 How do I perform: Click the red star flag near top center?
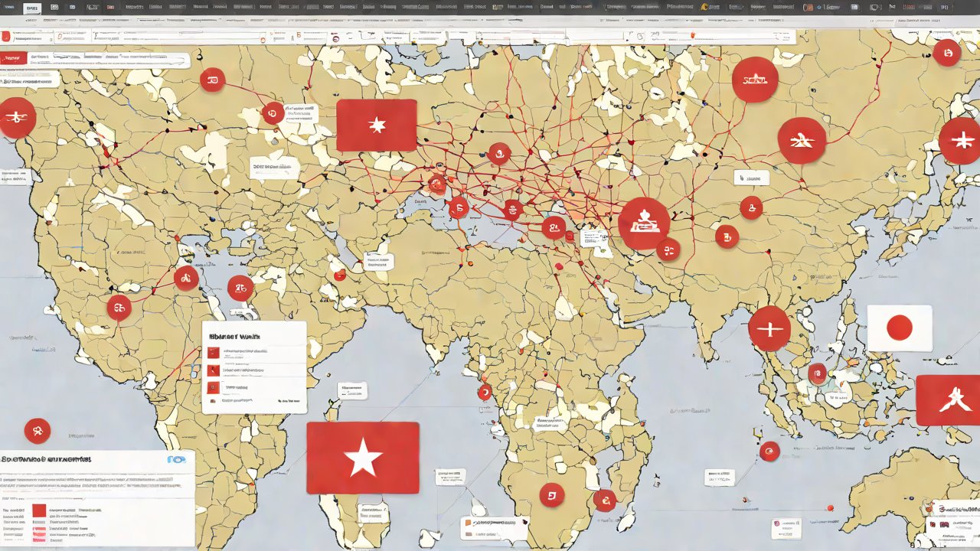[x=376, y=125]
